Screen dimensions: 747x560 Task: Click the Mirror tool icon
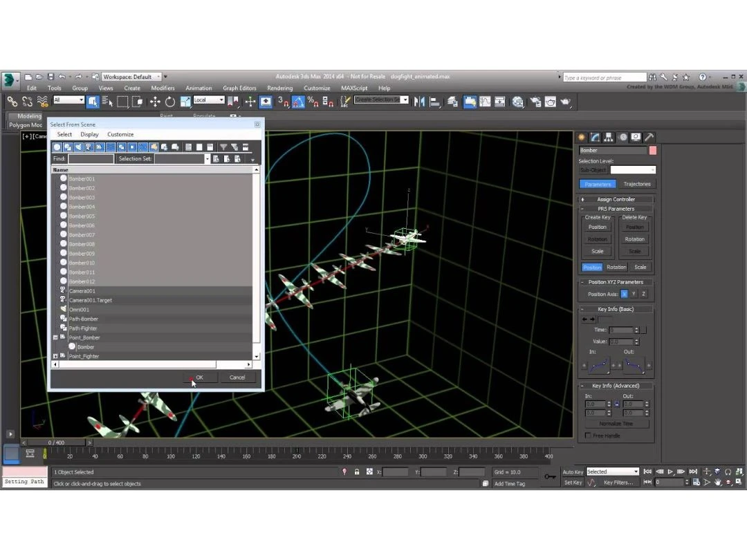[419, 102]
